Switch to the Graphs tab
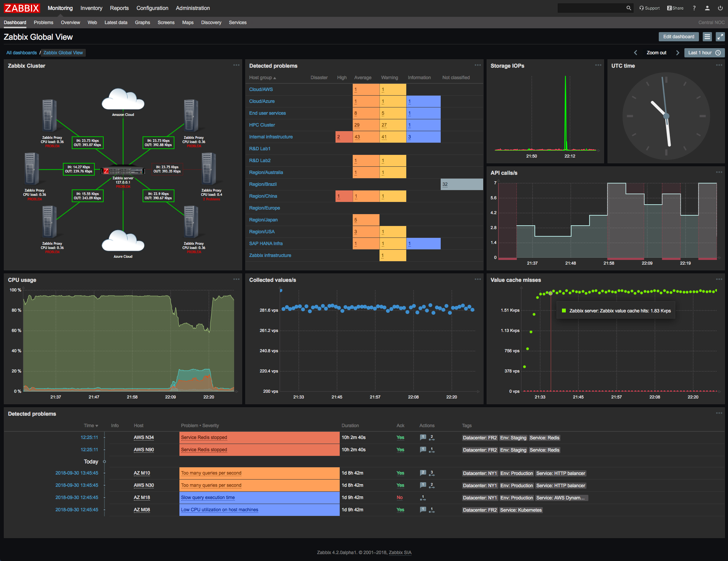This screenshot has height=561, width=728. [142, 23]
